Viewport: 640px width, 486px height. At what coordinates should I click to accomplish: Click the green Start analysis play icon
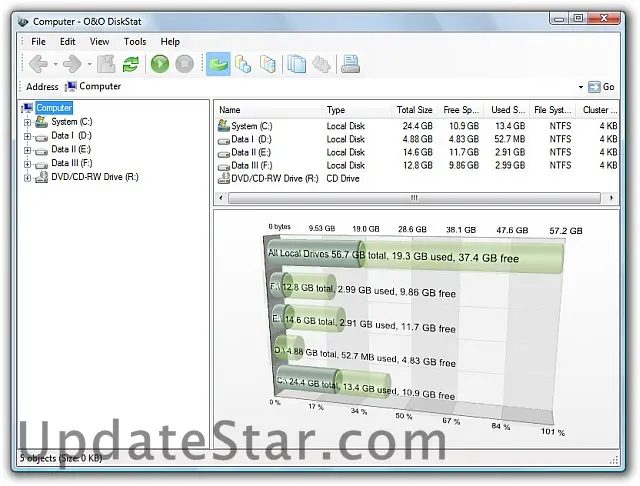160,64
